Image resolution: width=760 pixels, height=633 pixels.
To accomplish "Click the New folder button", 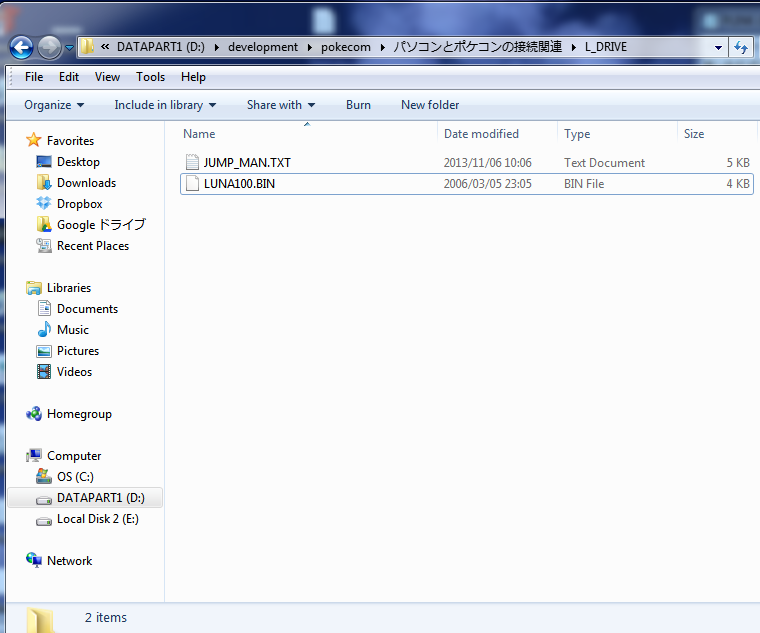I will pos(430,105).
